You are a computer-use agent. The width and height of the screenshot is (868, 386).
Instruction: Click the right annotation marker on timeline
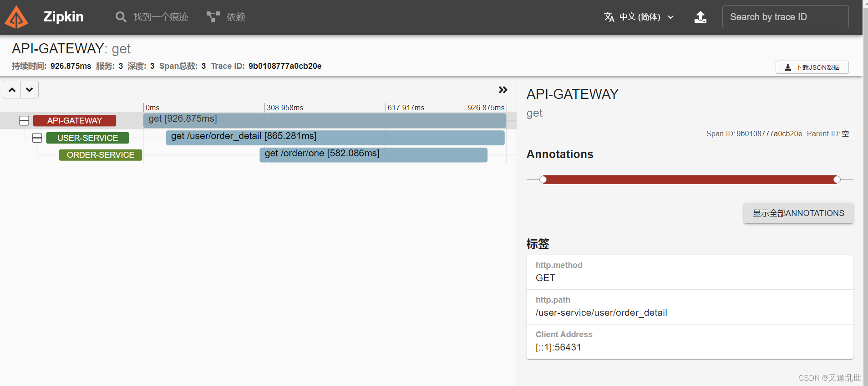[x=837, y=180]
